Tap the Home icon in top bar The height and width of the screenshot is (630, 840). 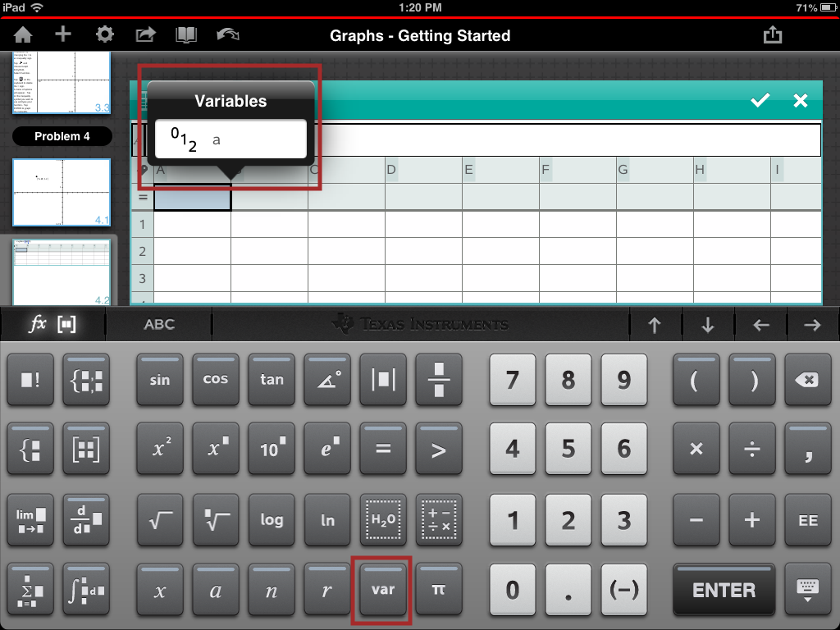coord(23,35)
